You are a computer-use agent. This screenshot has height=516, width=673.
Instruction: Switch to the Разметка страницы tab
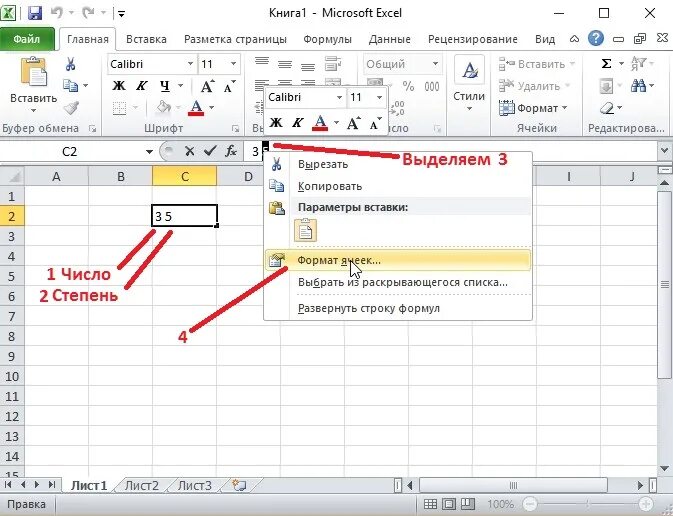point(235,39)
